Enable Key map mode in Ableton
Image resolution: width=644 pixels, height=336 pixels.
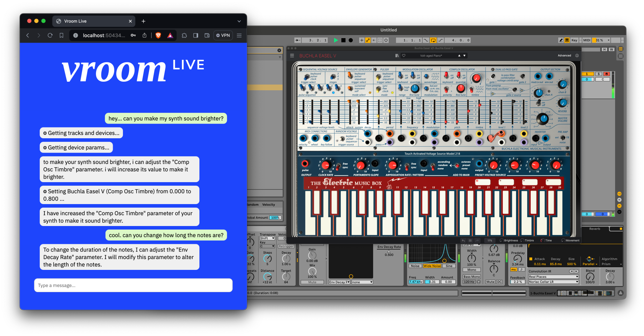point(574,40)
